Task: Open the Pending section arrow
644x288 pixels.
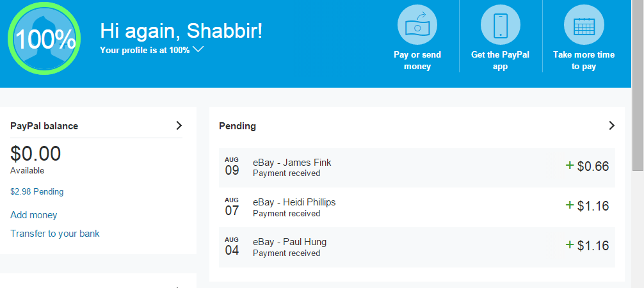Action: pyautogui.click(x=611, y=125)
